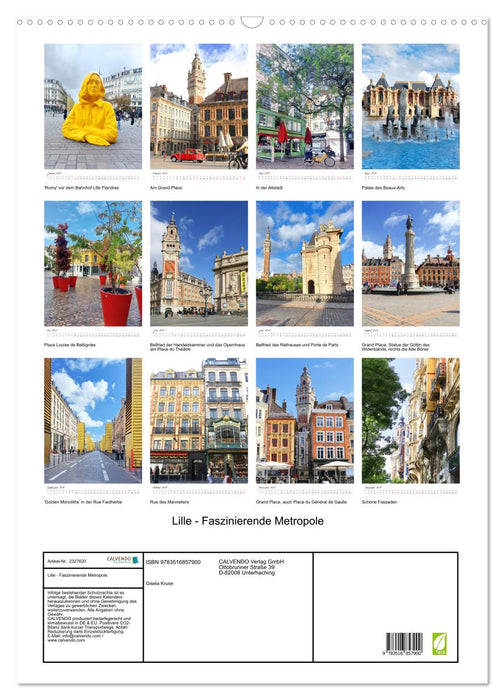Open the Palais des Beaux-Arts fountain photo

[x=411, y=106]
